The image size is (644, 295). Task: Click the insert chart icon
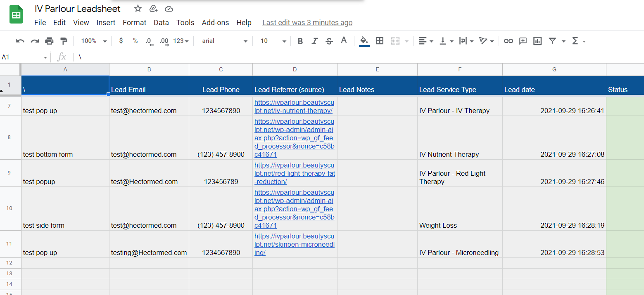537,41
